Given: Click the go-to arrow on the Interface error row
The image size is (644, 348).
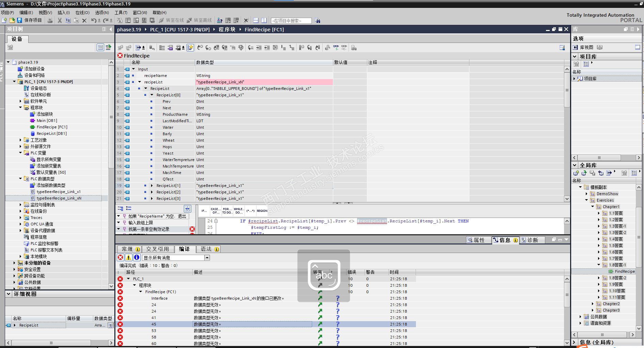Looking at the screenshot, I should 320,298.
